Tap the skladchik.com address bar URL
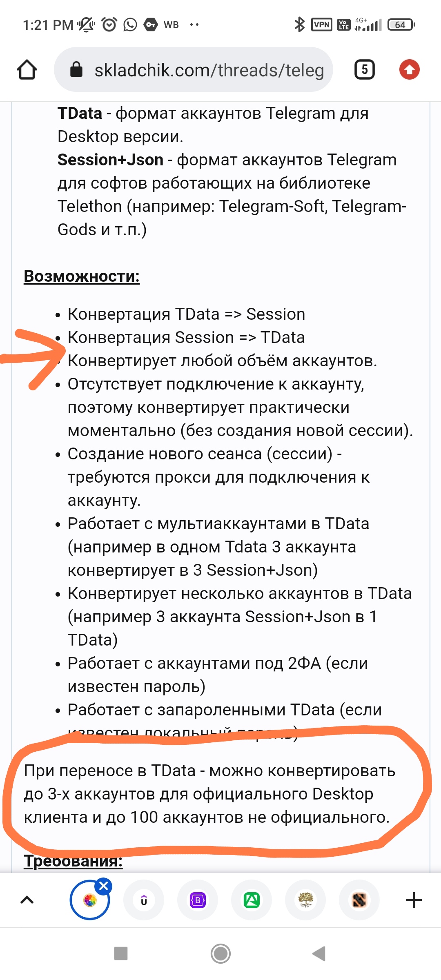Viewport: 441px width, 980px height. click(x=209, y=70)
